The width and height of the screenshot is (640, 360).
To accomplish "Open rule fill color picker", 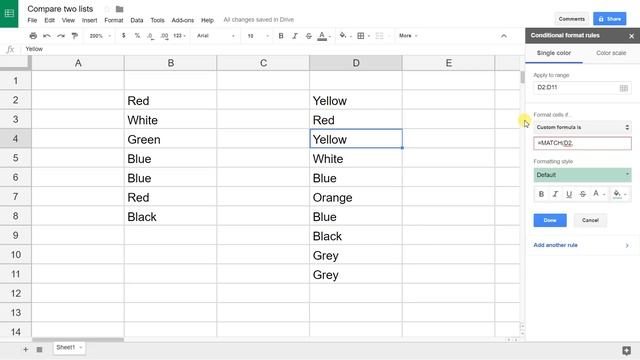I will click(x=620, y=194).
